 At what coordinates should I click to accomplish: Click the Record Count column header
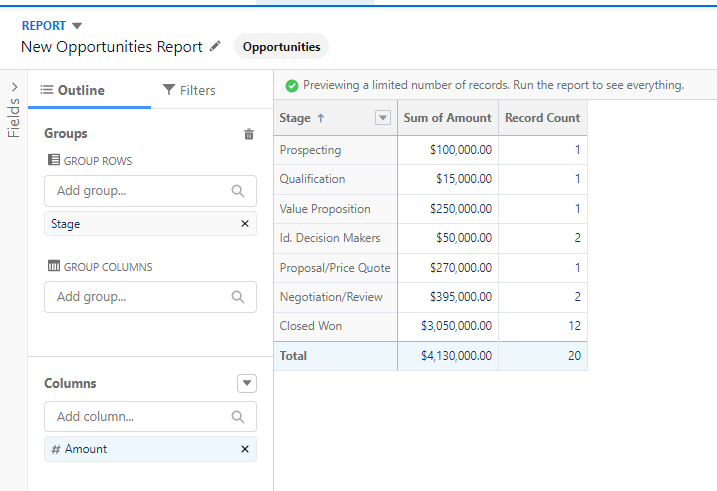click(542, 118)
